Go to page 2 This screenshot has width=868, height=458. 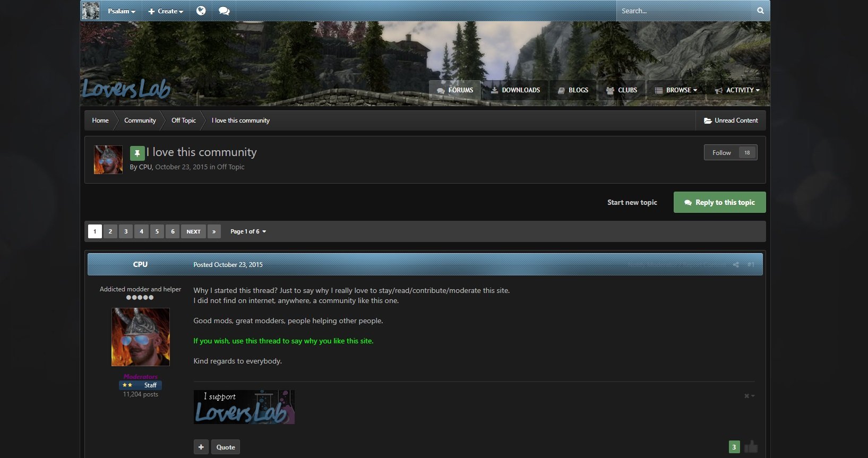[110, 231]
